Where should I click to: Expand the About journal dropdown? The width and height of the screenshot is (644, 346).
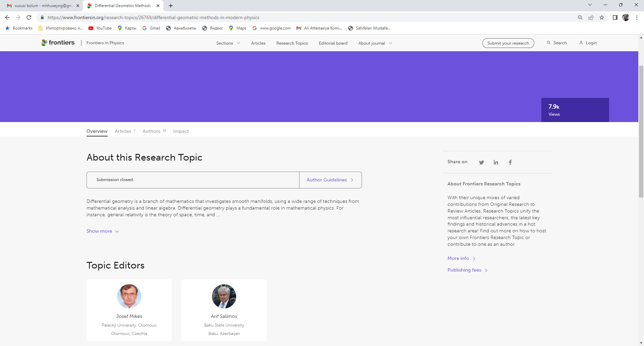[375, 43]
